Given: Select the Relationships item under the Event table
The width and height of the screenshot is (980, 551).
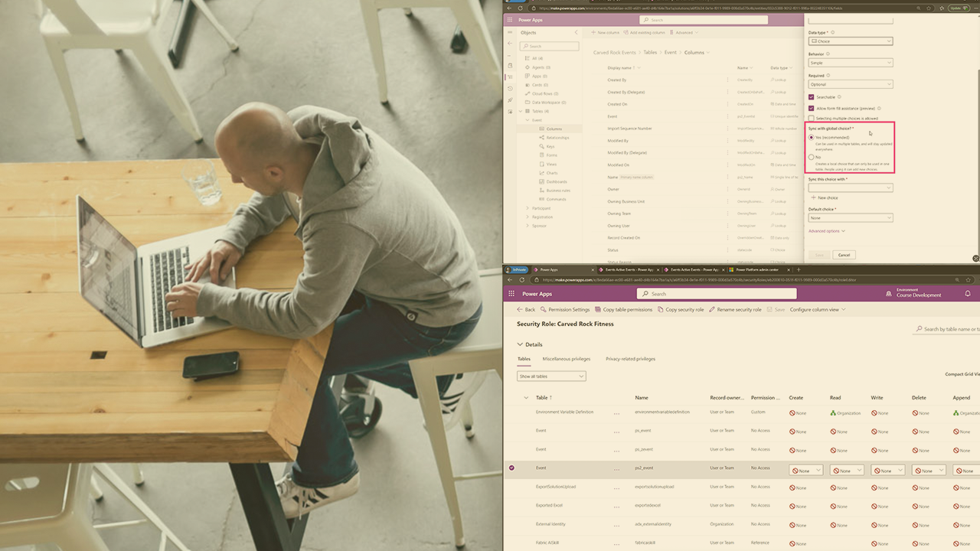Looking at the screenshot, I should (557, 138).
